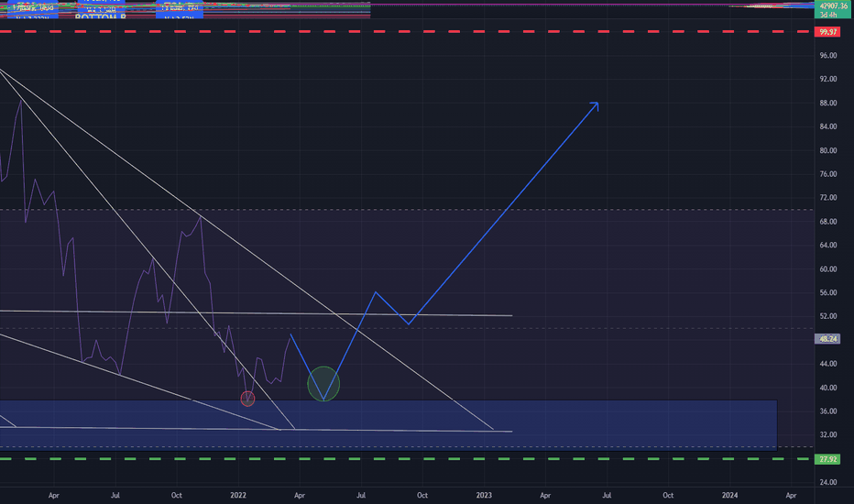854x504 pixels.
Task: Select the blue support zone rectangle
Action: point(389,425)
